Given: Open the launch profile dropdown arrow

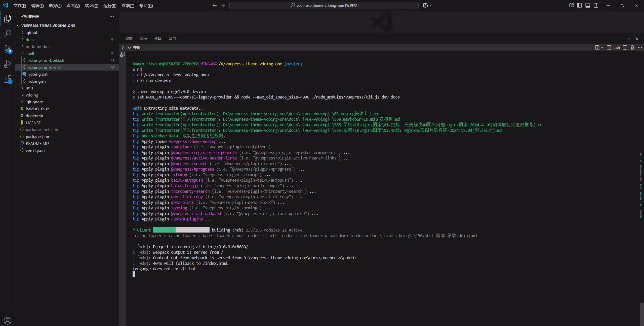Looking at the screenshot, I should coord(602,48).
